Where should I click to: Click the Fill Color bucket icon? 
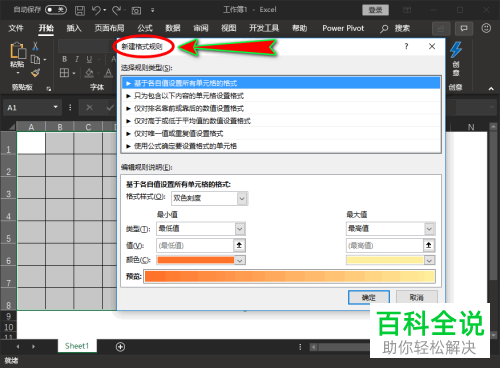pyautogui.click(x=89, y=73)
